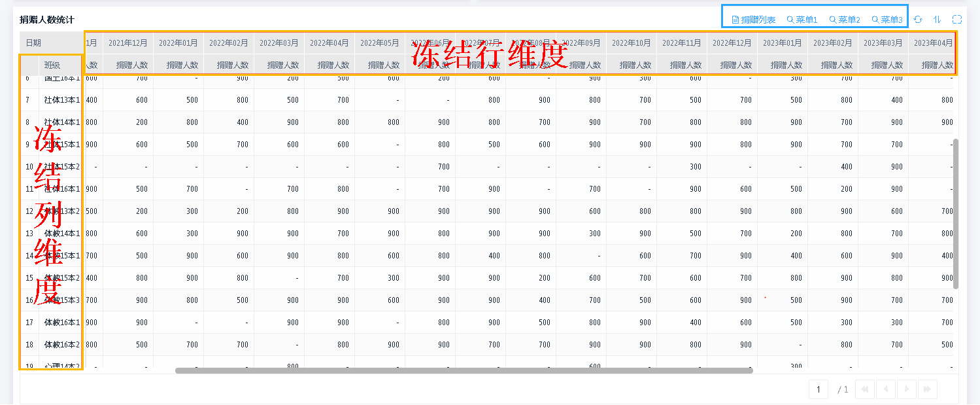980x405 pixels.
Task: Click the 菜单3 menu item
Action: coord(887,20)
